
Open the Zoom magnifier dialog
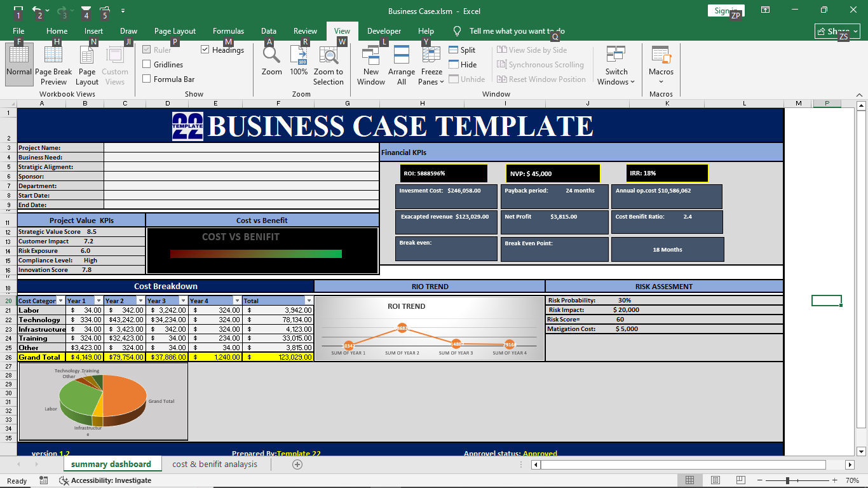[x=271, y=62]
